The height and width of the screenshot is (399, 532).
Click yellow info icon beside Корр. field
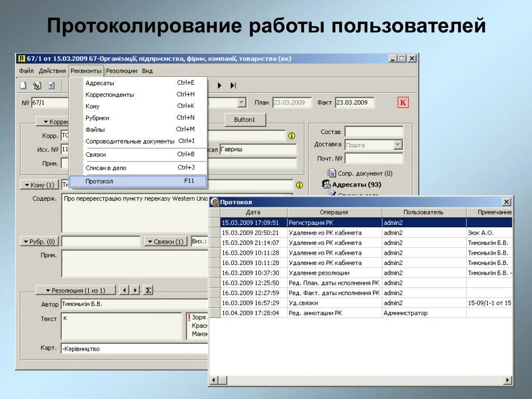tap(291, 136)
